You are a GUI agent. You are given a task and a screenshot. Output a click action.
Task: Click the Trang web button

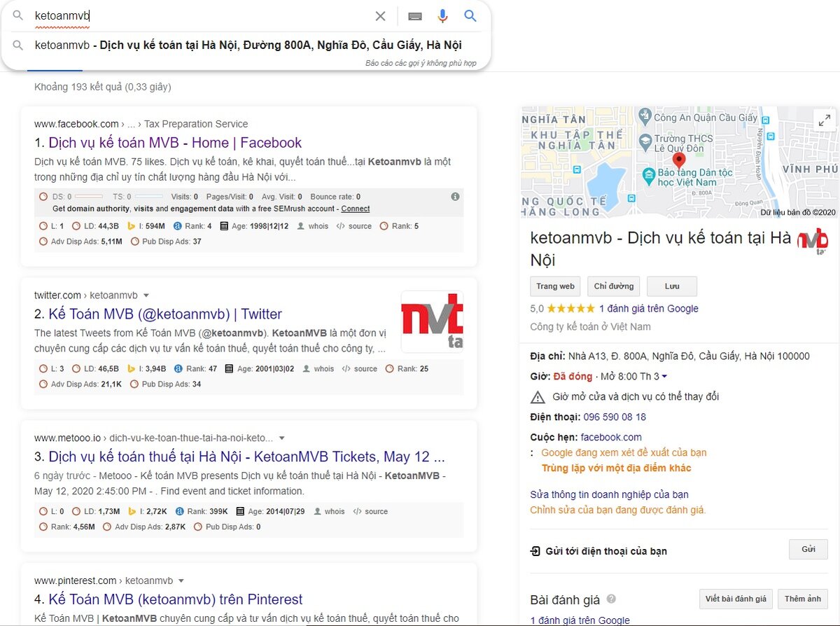[555, 286]
